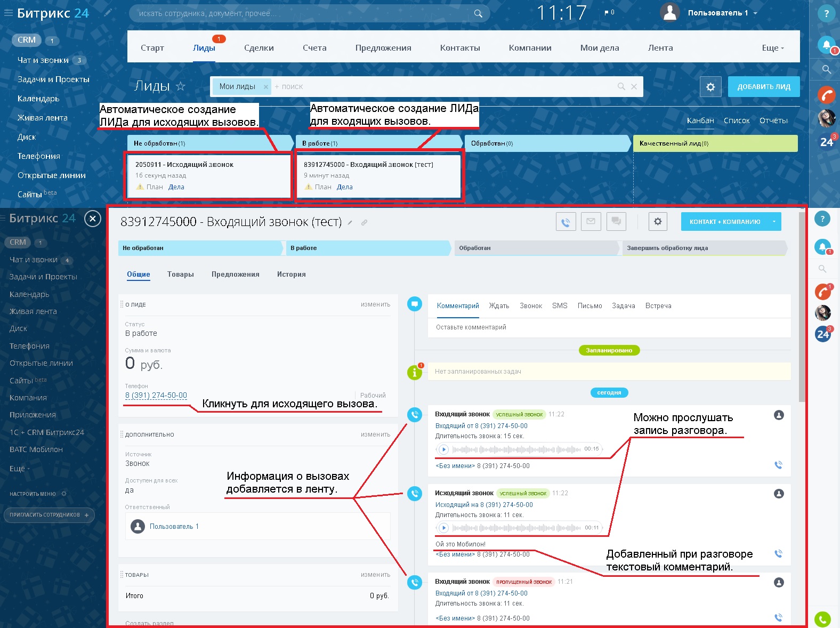Viewport: 840px width, 628px height.
Task: Click the comment bubble timeline icon
Action: click(415, 304)
